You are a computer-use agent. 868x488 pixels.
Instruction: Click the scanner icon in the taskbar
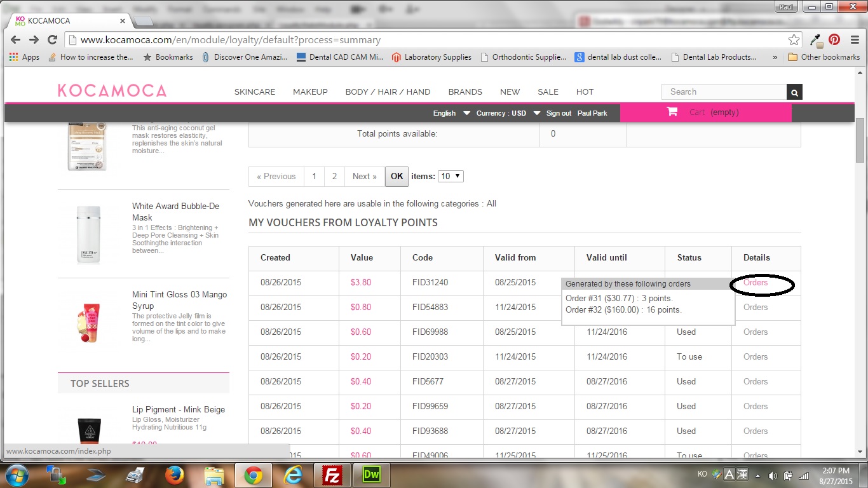tap(96, 475)
